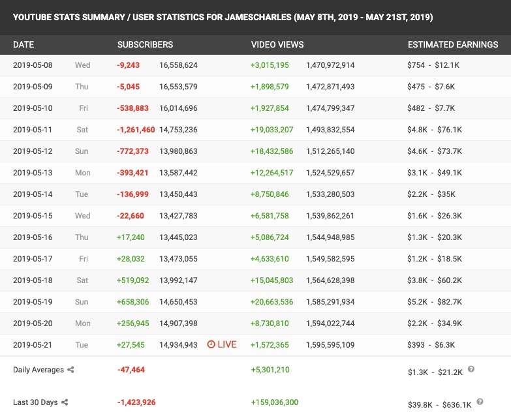
Task: Select the 2019-05-11 date row
Action: (x=256, y=130)
